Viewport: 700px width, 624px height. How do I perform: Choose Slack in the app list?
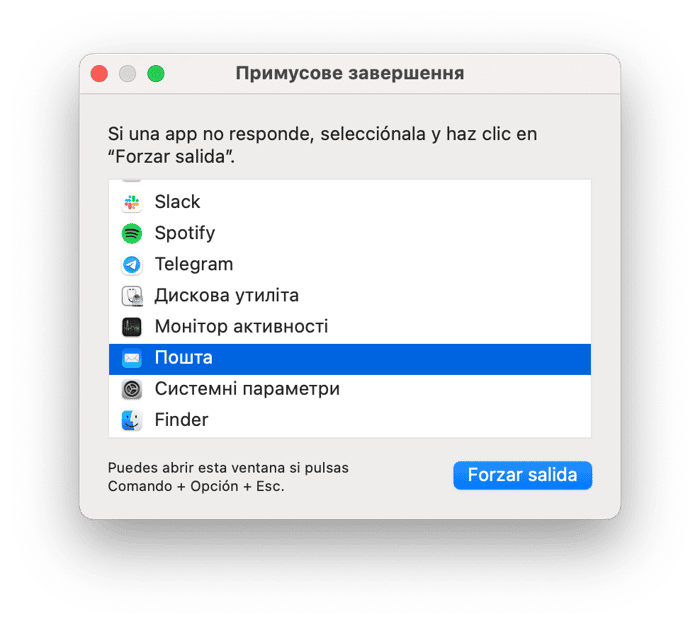pos(350,203)
